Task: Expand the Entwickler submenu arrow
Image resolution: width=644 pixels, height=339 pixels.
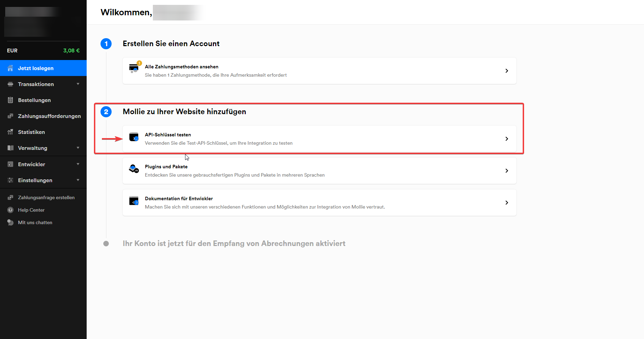Action: (x=78, y=164)
